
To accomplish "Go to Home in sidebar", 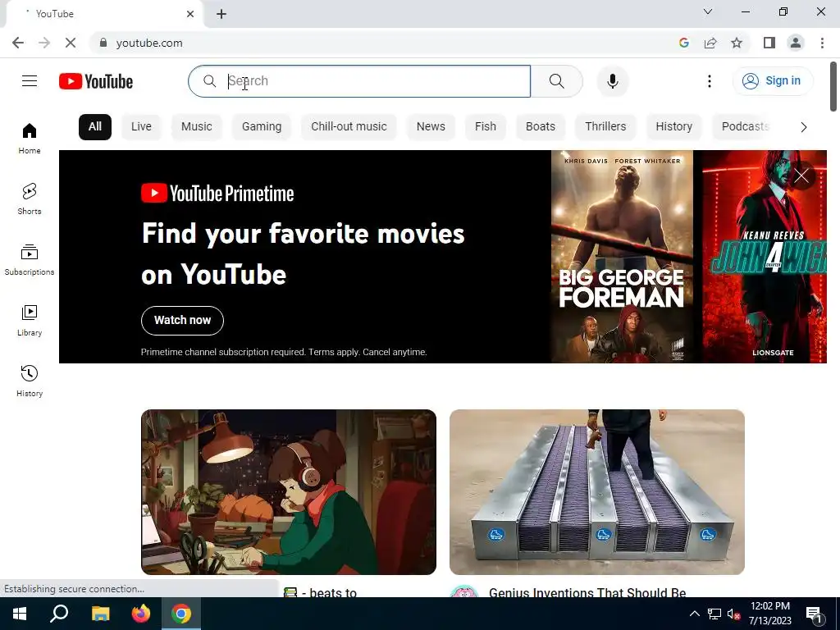I will pyautogui.click(x=30, y=138).
